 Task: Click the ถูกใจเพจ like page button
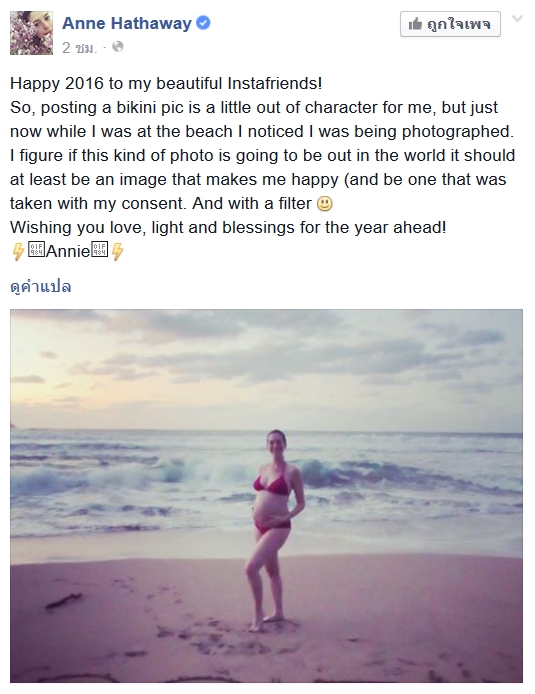coord(450,24)
